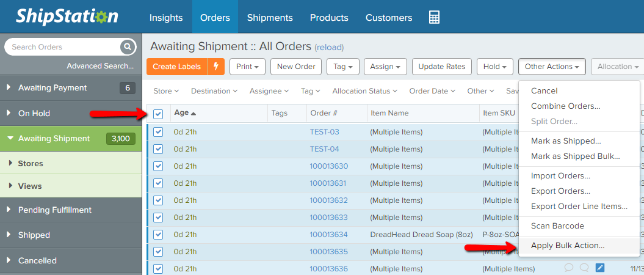Toggle the select-all orders checkbox
The image size is (644, 275).
coord(158,114)
